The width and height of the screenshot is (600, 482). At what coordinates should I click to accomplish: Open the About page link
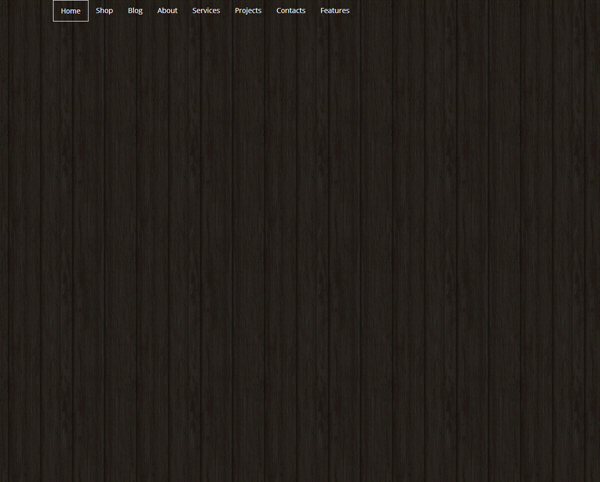click(x=167, y=11)
